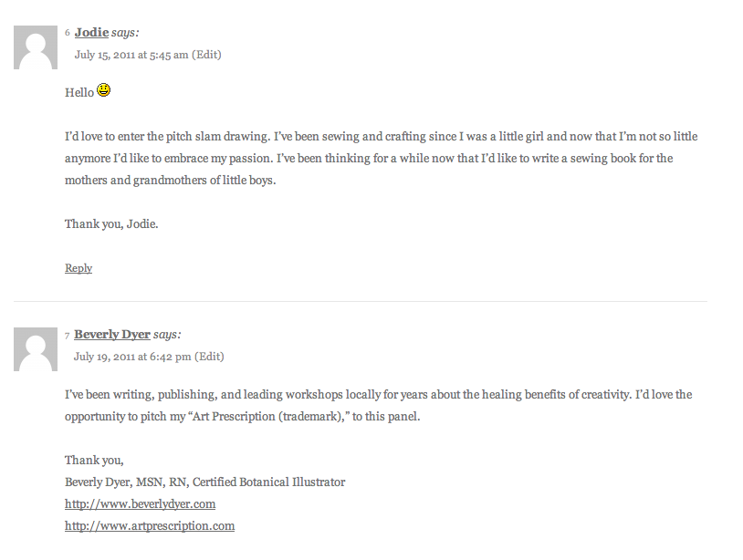Screen dimensions: 743x560
Task: Click the 'Thank you, Jodie.' sign-off text
Action: [x=111, y=223]
